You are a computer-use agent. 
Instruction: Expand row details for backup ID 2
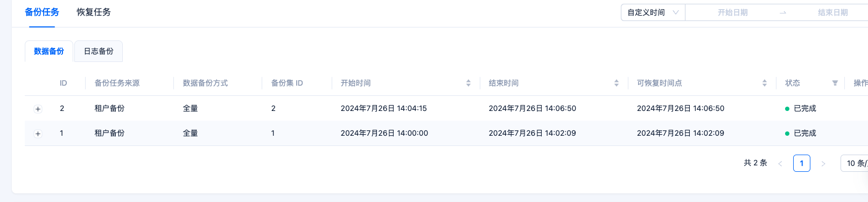click(x=38, y=109)
